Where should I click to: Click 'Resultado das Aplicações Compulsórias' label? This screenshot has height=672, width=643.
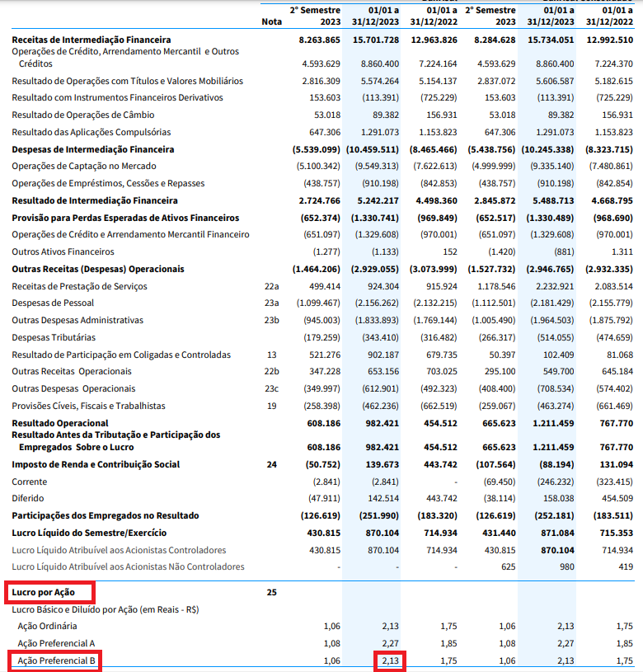92,132
